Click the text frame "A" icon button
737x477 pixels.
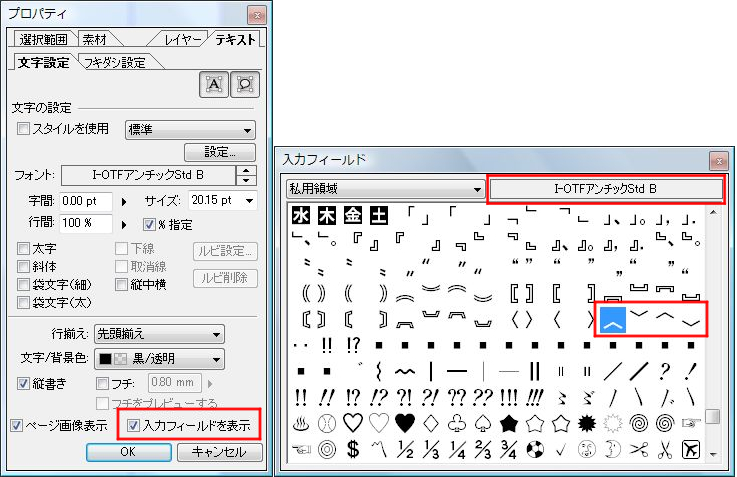pyautogui.click(x=214, y=85)
